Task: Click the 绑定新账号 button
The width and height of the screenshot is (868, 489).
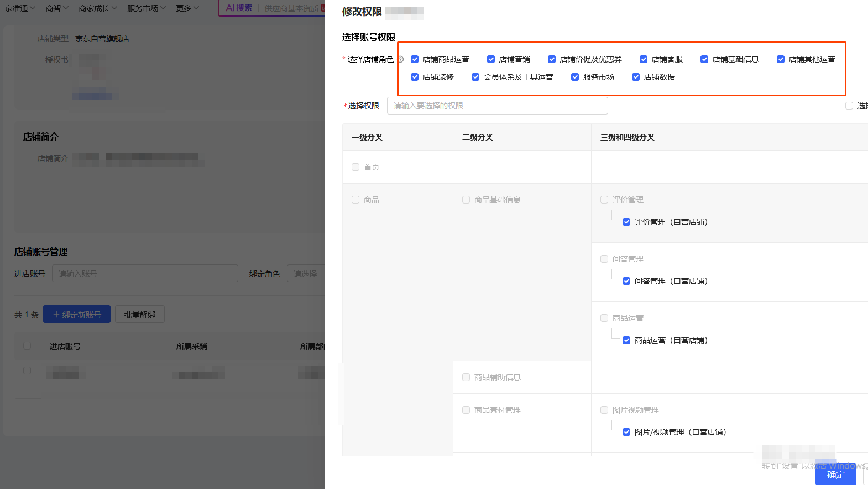Action: coord(77,314)
